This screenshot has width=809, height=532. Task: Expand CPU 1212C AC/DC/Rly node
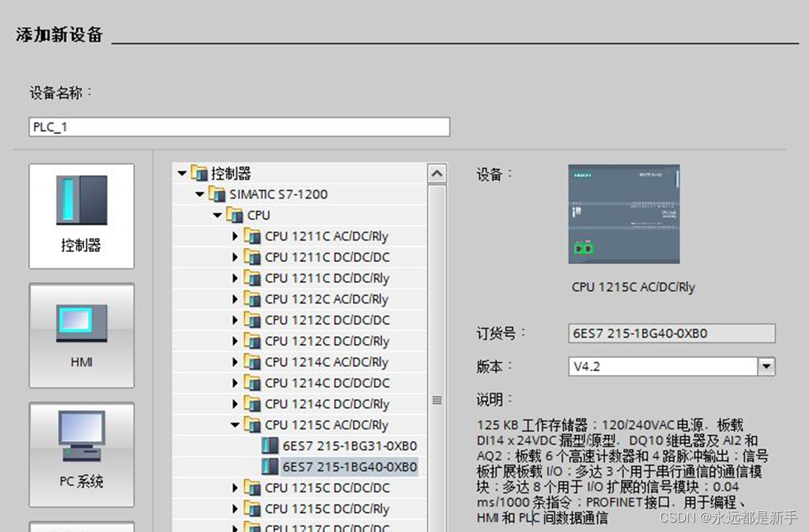(236, 299)
